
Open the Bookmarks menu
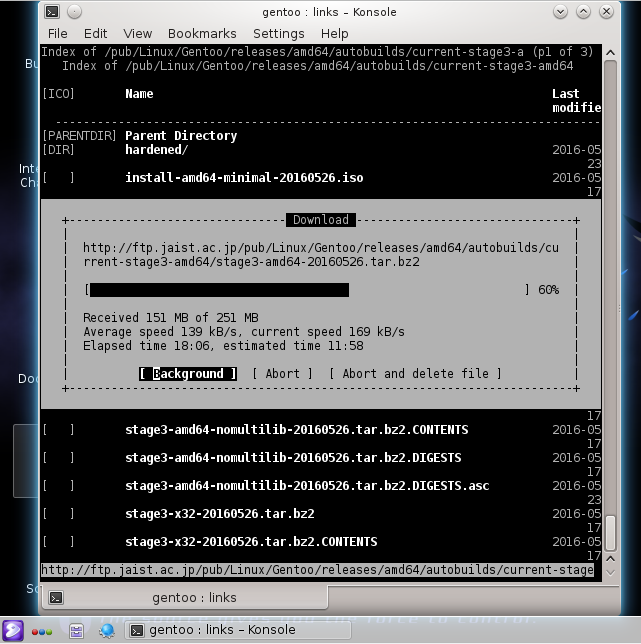click(x=202, y=34)
